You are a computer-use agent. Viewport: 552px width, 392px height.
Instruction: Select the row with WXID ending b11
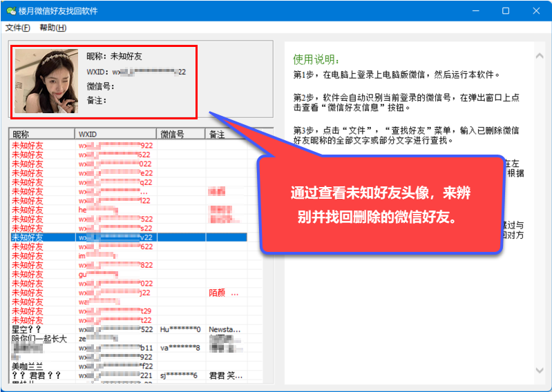tap(129, 348)
